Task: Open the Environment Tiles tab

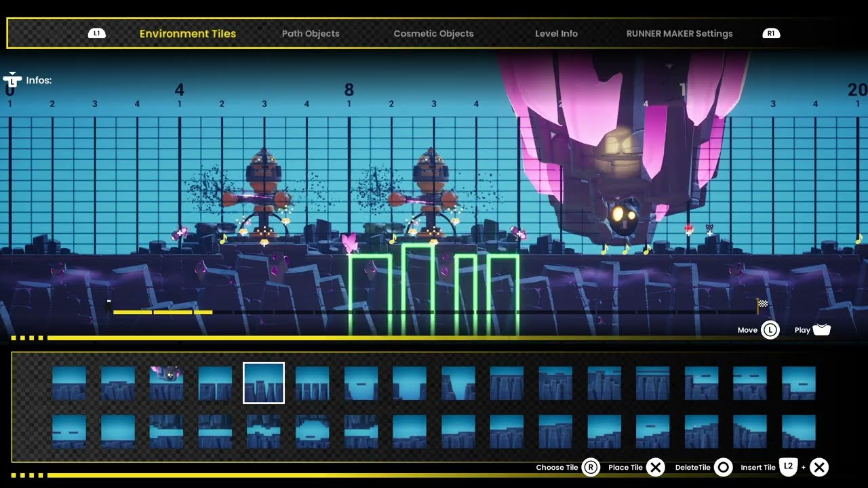Action: click(188, 33)
